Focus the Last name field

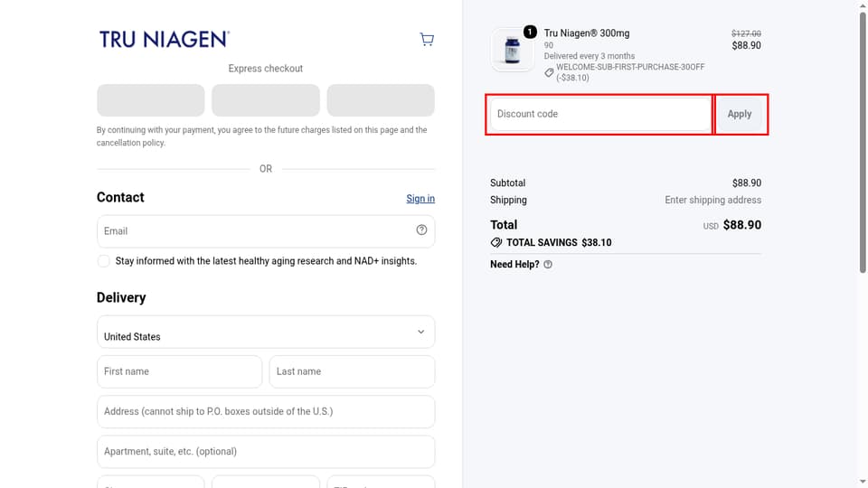coord(352,371)
